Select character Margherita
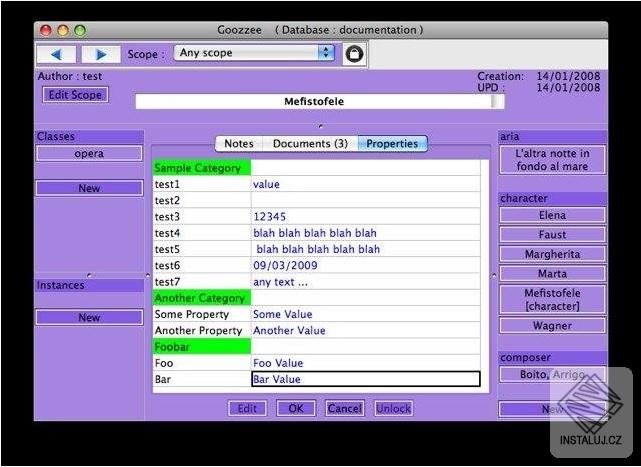Image resolution: width=641 pixels, height=467 pixels. pos(552,254)
